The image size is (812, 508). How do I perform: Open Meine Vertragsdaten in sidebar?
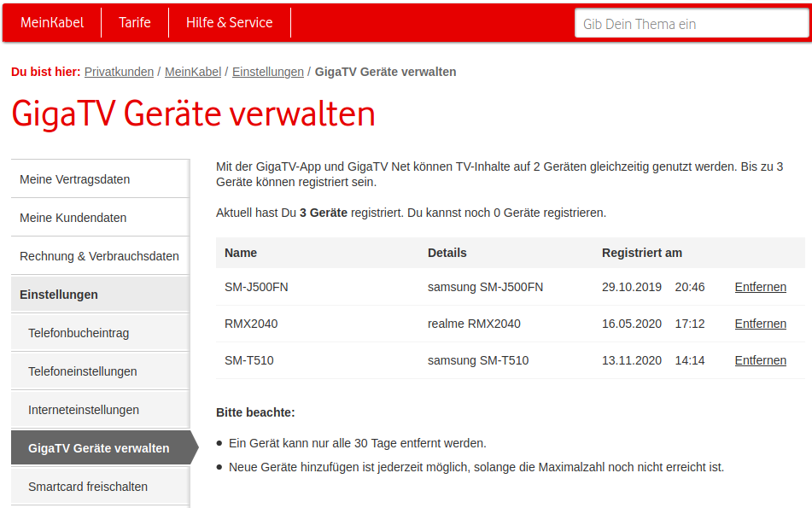click(101, 179)
